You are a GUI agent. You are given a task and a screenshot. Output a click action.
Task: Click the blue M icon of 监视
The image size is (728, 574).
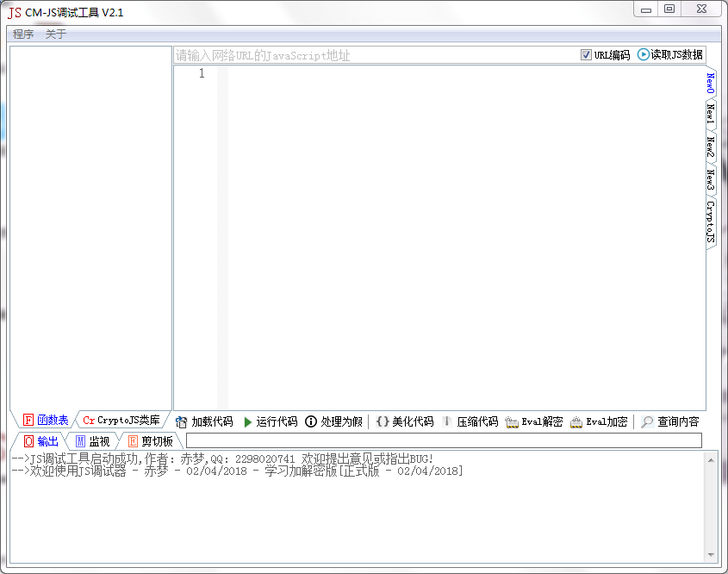(80, 441)
